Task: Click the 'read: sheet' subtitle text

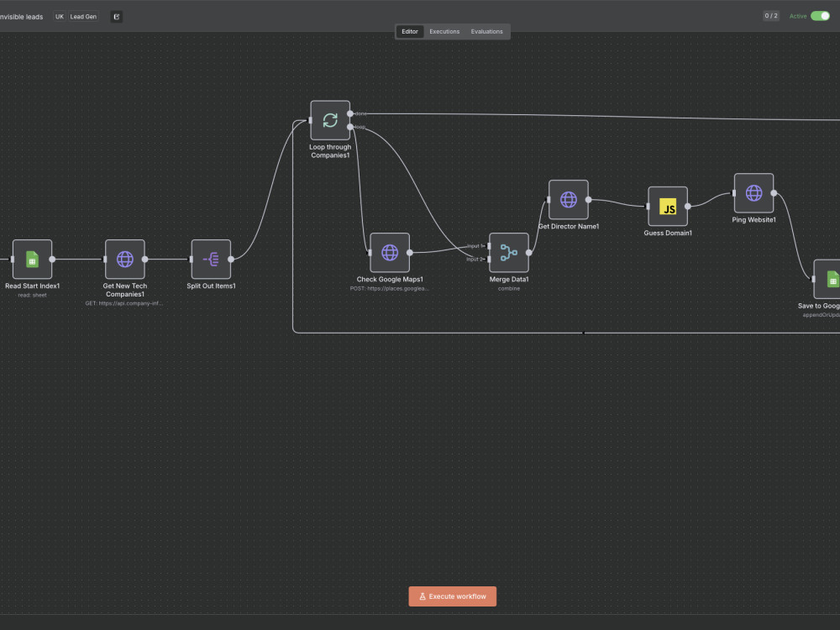Action: (x=32, y=295)
